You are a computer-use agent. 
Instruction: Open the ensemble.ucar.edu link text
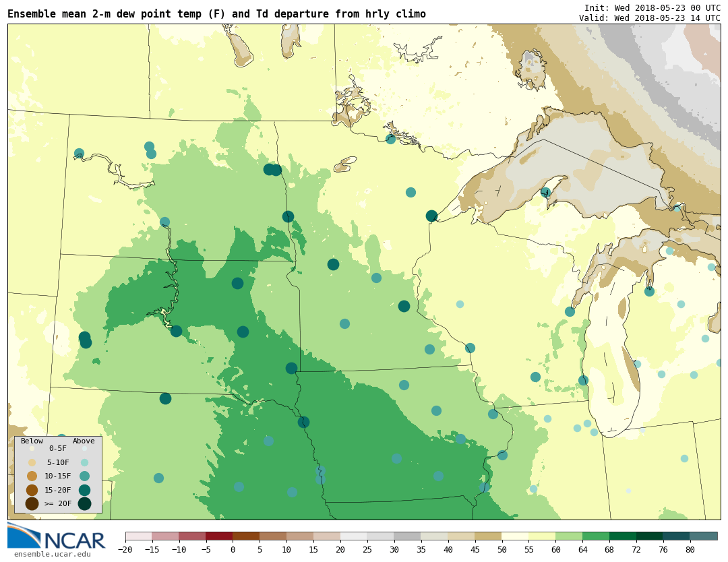[x=53, y=554]
